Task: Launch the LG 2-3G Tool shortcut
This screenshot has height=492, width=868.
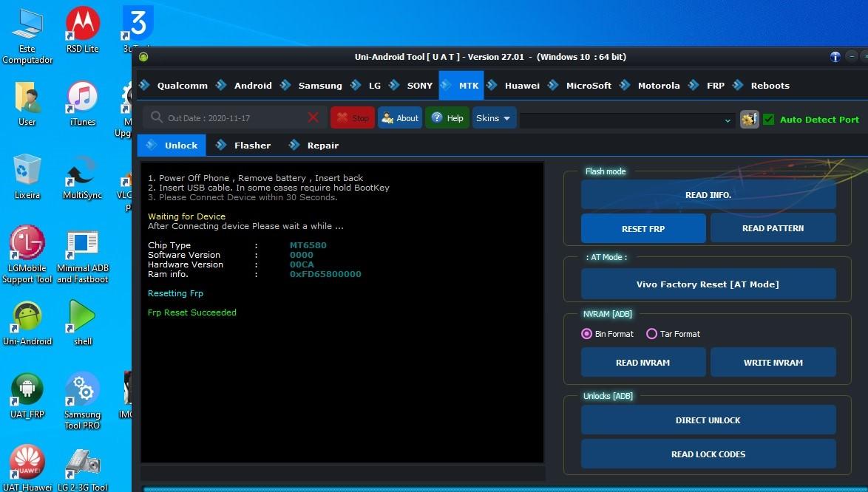Action: 83,469
